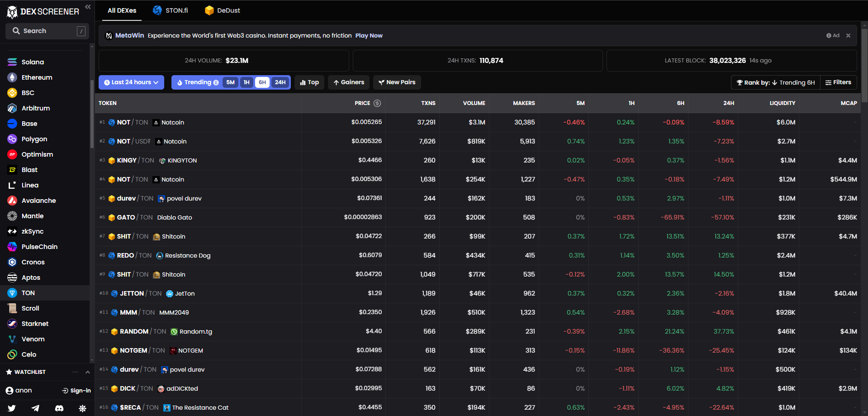Viewport: 868px width, 416px height.
Task: Click the PulseChain chain icon
Action: tap(12, 247)
